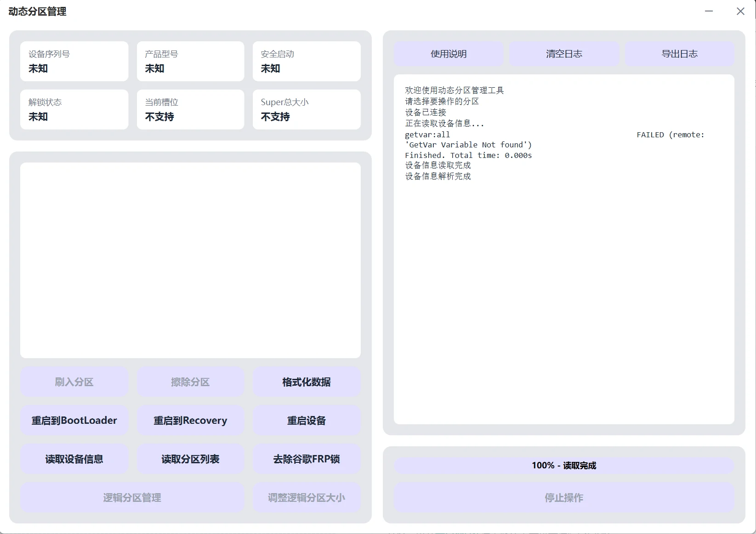Click the 停止操作 button

[564, 498]
